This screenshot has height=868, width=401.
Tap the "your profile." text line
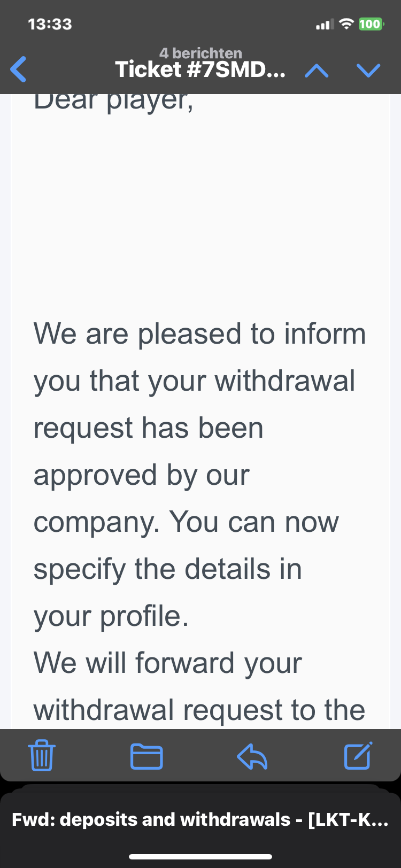111,616
